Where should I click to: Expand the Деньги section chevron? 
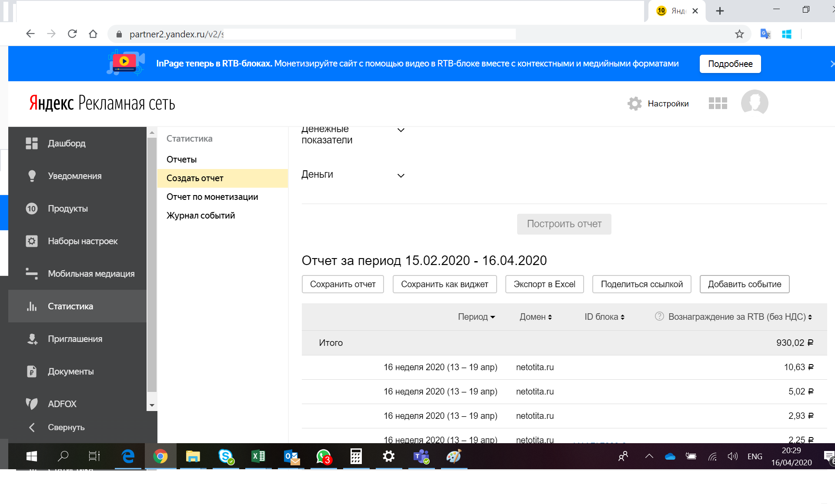point(401,176)
